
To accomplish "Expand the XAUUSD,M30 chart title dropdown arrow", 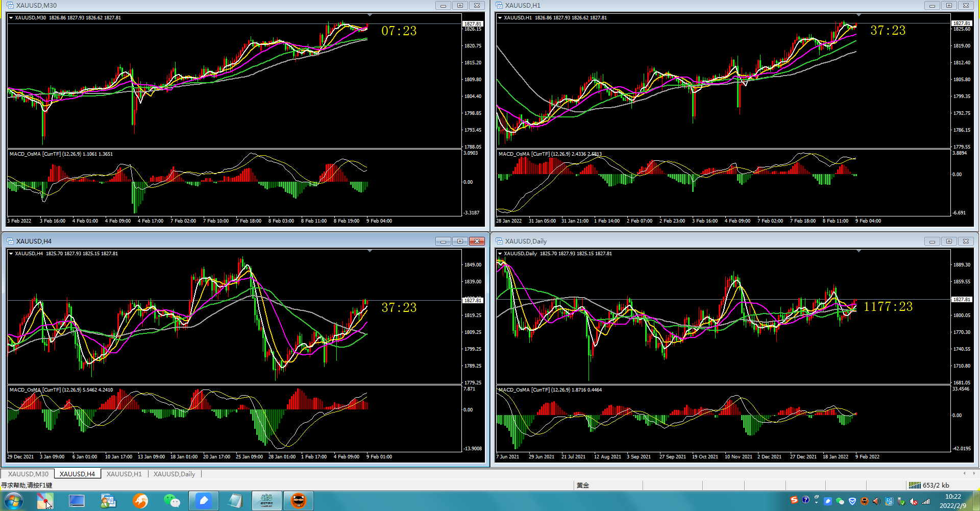I will (11, 18).
